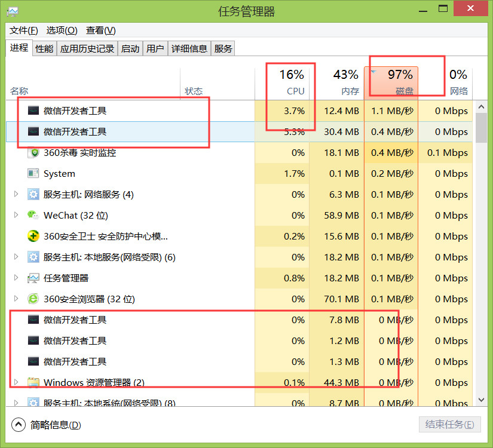Open the 选项(O) menu

coord(62,30)
